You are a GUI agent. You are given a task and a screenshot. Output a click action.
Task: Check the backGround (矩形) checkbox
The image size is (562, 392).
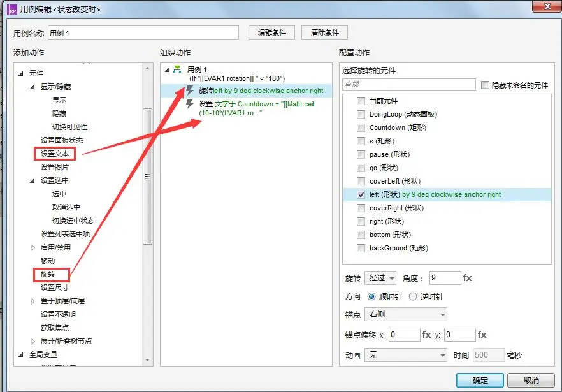point(361,248)
